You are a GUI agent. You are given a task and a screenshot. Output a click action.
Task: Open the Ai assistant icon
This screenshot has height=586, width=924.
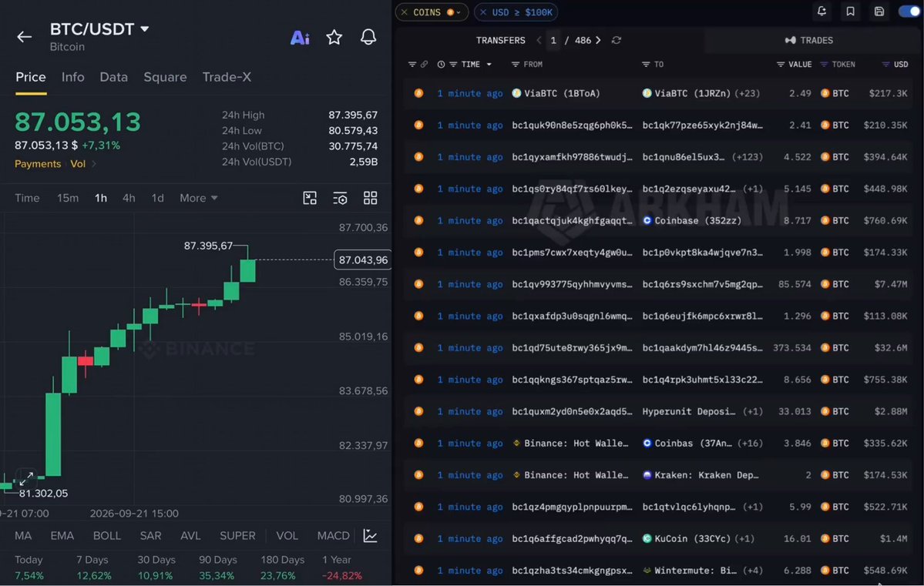coord(300,38)
